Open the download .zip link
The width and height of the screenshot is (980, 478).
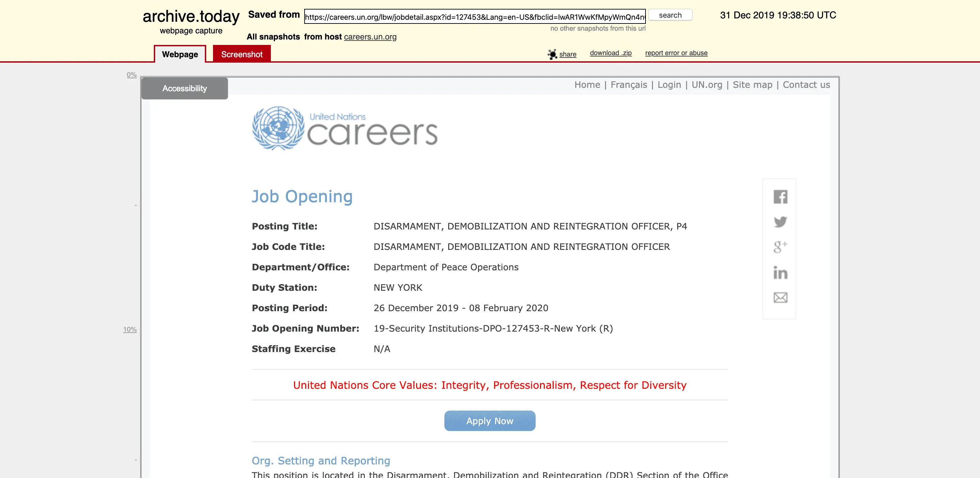610,53
